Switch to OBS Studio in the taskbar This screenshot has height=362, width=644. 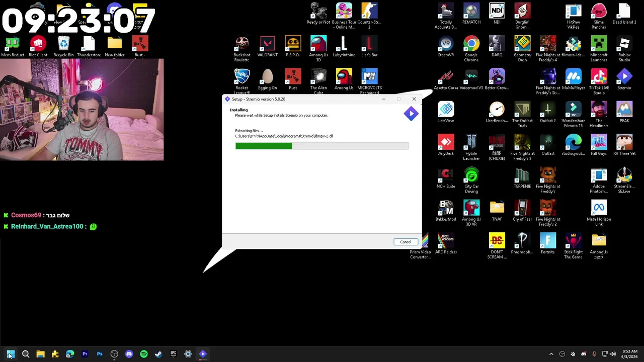[114, 354]
